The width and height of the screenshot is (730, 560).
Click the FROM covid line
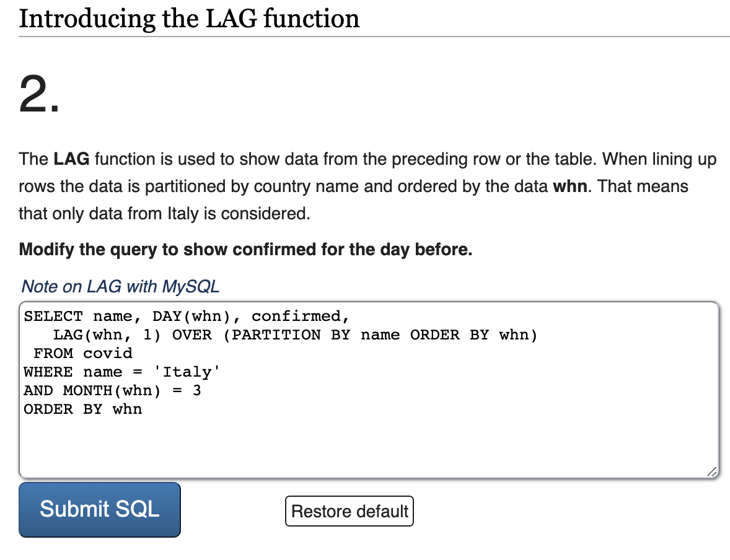(x=79, y=353)
